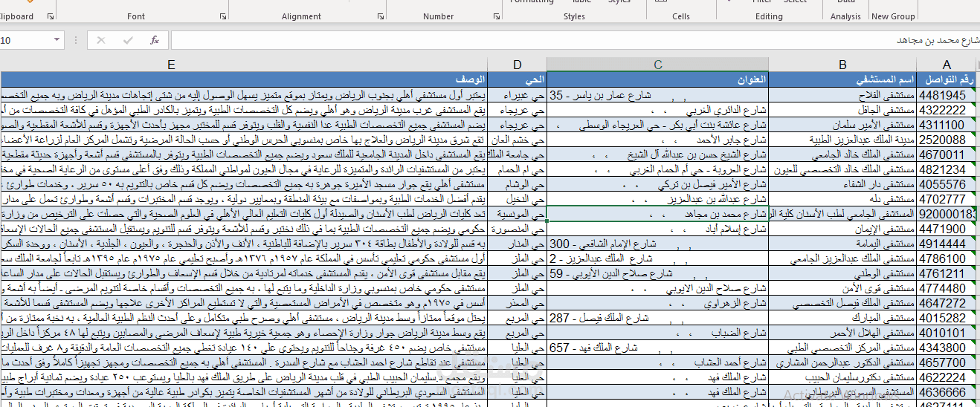Click address 'شارع عمار بن ياسر - 35'
980x407 pixels.
click(x=600, y=95)
